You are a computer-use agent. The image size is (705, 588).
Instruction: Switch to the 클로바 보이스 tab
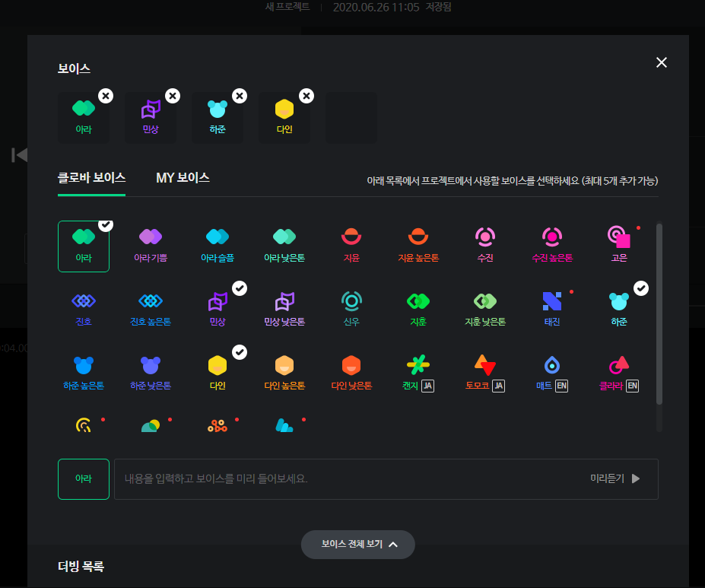pos(92,178)
